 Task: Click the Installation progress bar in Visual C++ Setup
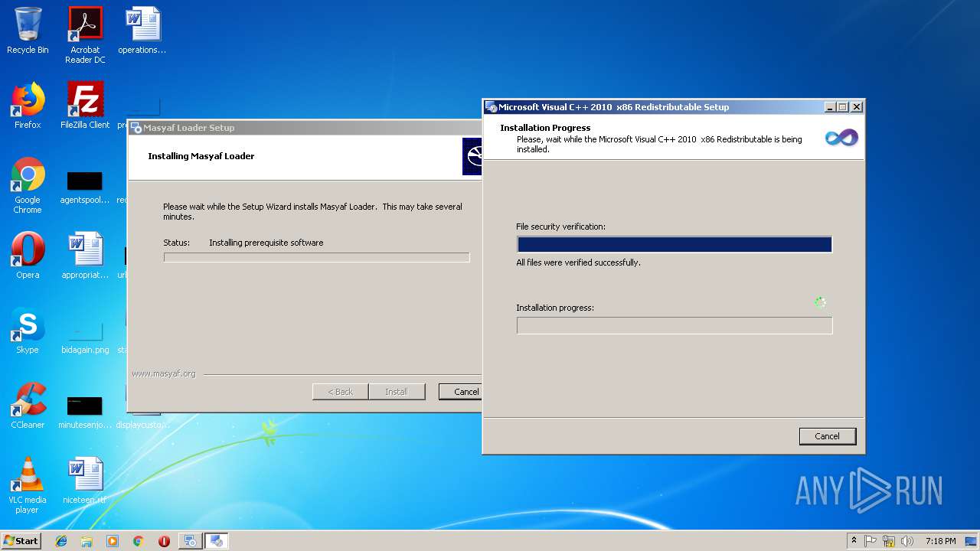coord(675,325)
